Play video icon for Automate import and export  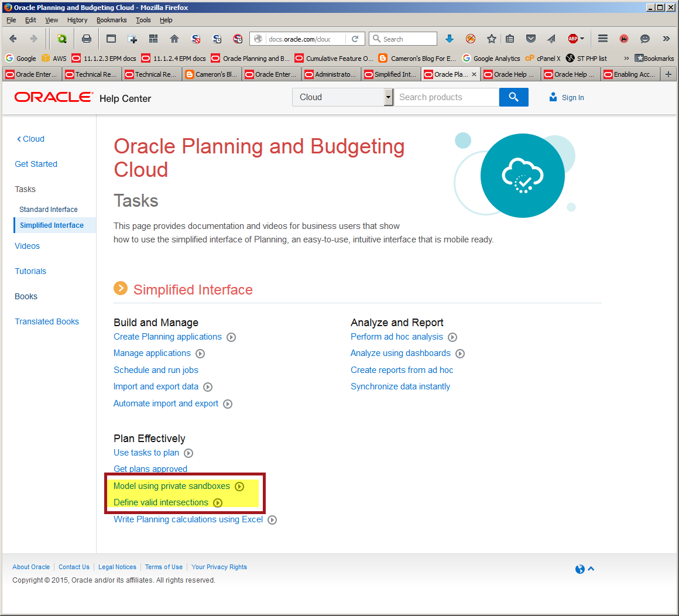click(x=228, y=403)
